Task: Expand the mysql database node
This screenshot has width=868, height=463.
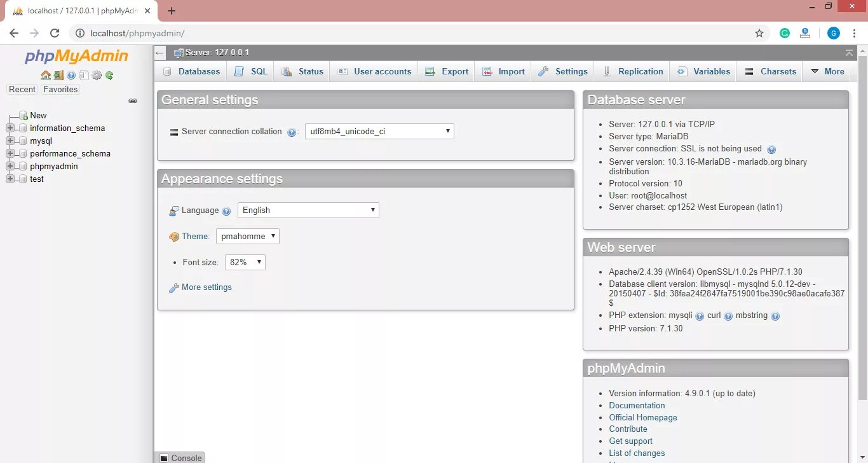Action: click(10, 141)
